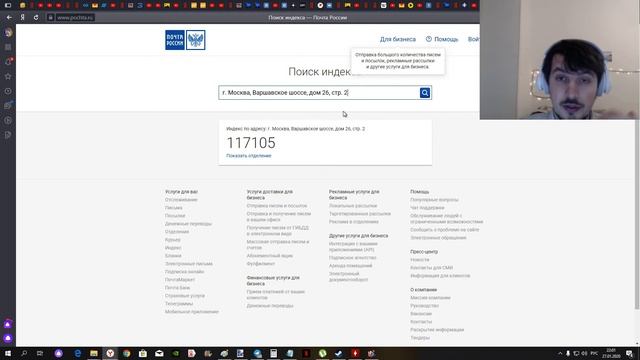Open the Windows Start menu

[8, 353]
